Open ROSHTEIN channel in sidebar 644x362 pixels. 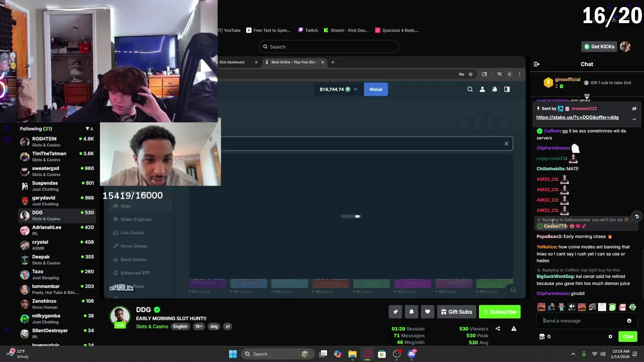[x=56, y=142]
